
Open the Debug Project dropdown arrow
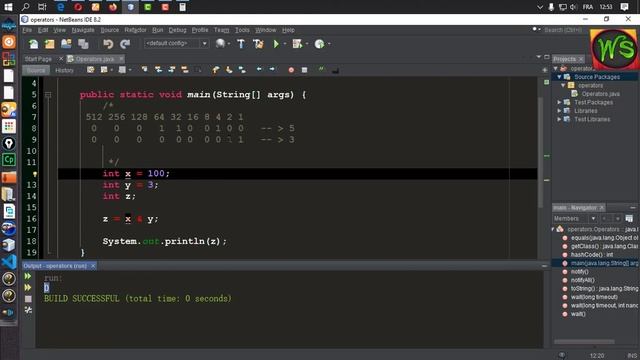click(307, 44)
